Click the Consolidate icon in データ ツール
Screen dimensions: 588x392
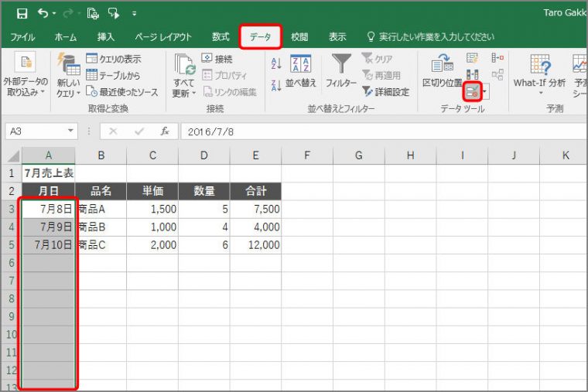[x=497, y=58]
